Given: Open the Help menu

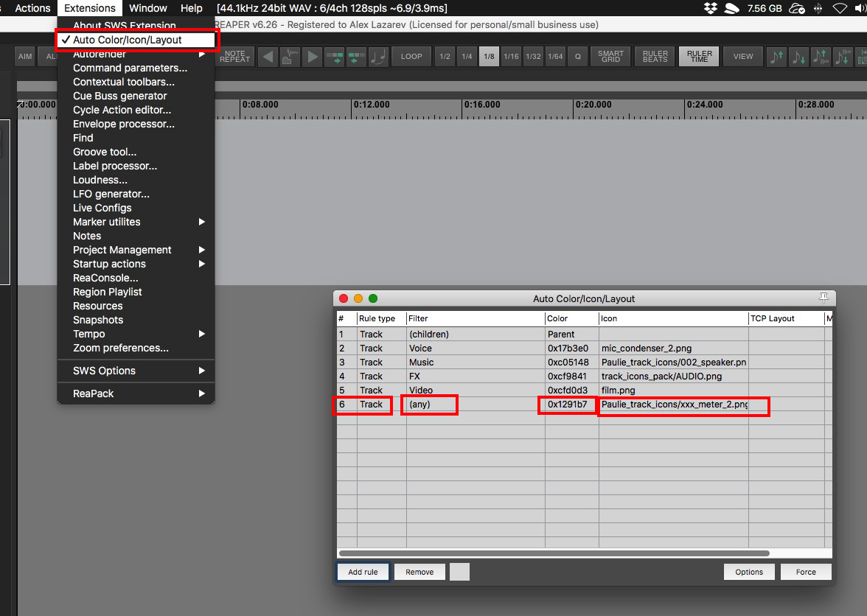Looking at the screenshot, I should pos(192,8).
